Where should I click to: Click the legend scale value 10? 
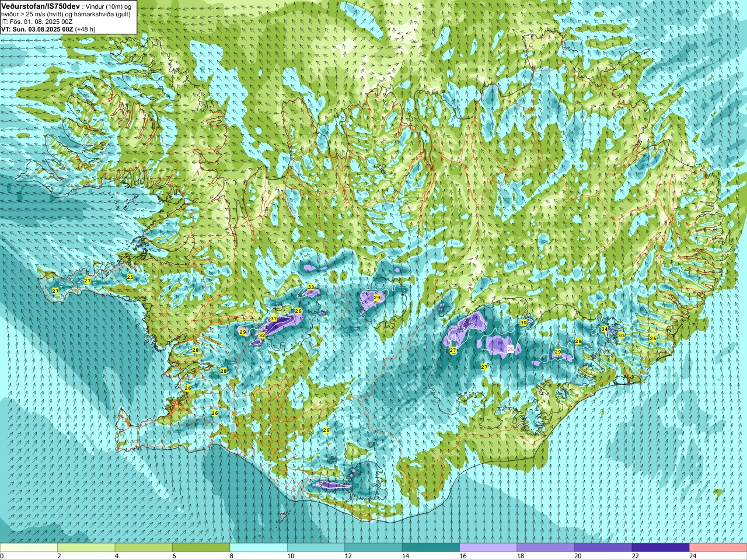click(290, 556)
